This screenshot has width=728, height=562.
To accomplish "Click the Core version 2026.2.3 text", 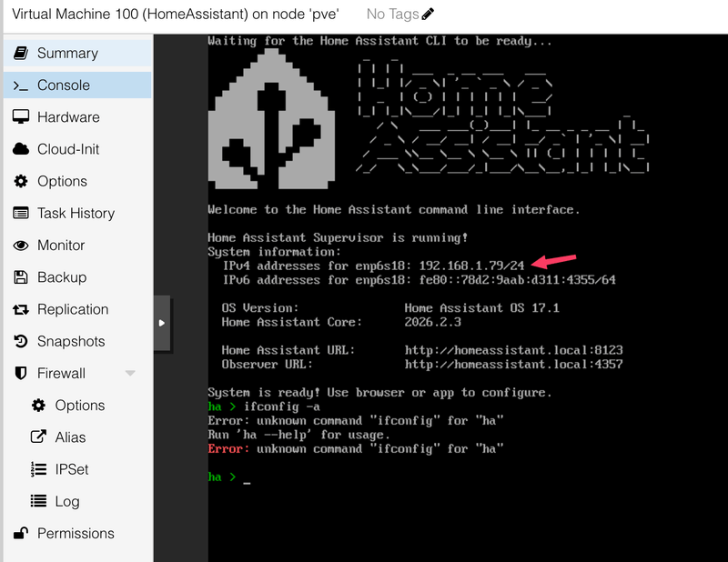I will [x=433, y=322].
